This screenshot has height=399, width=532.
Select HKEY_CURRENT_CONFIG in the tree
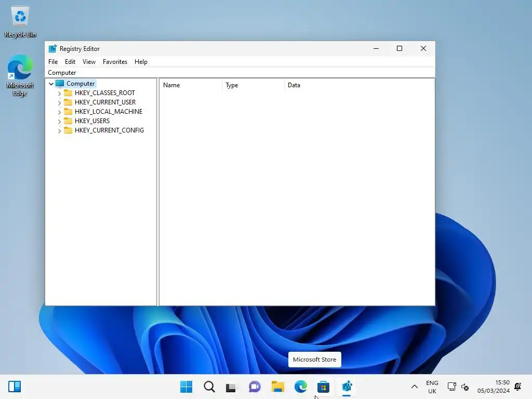point(109,130)
